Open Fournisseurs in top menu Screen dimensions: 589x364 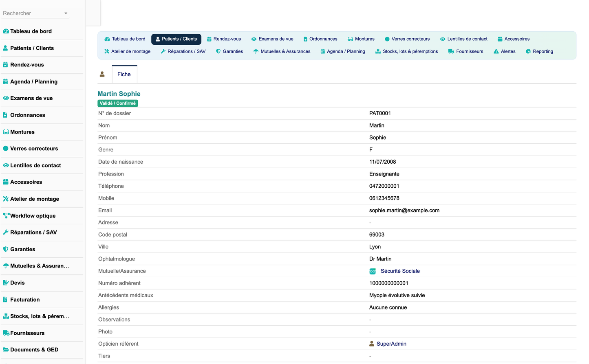pos(466,51)
